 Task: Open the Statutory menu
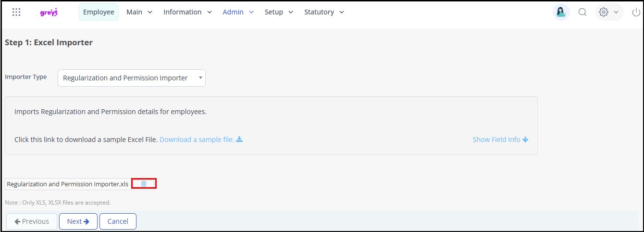324,13
